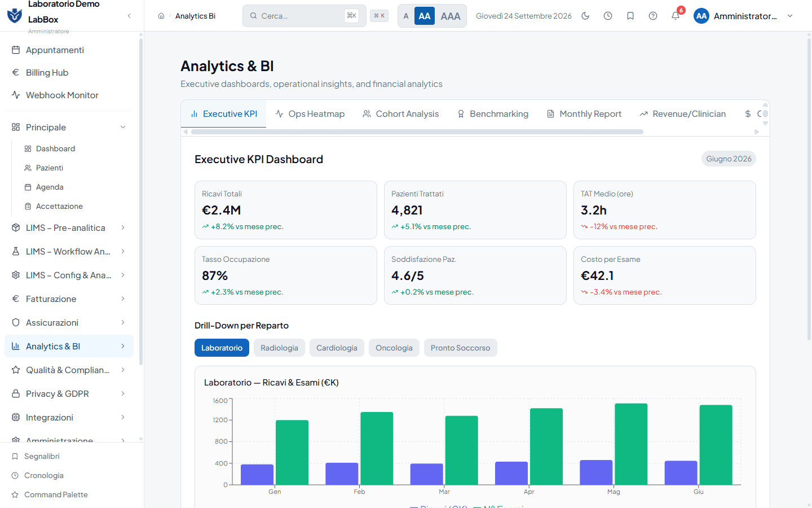
Task: Open the help question mark icon
Action: 653,16
